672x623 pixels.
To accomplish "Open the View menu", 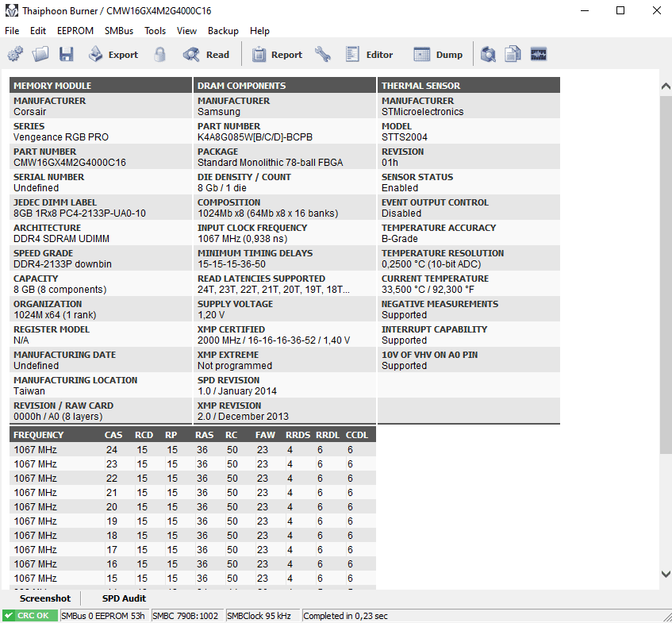I will pos(186,31).
